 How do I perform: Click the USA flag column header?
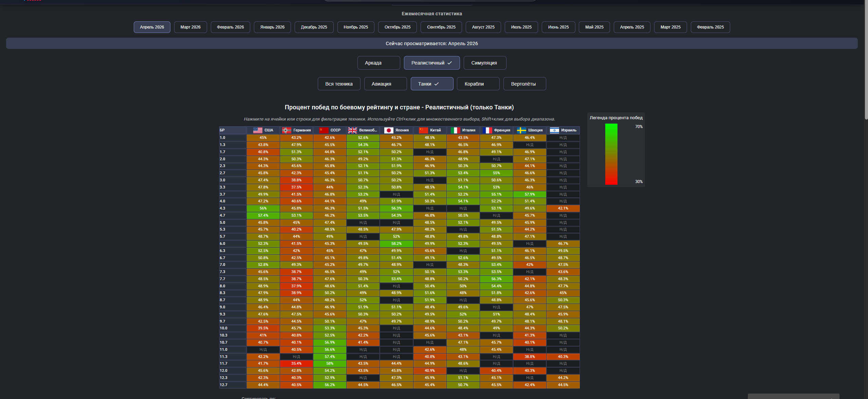coord(263,130)
